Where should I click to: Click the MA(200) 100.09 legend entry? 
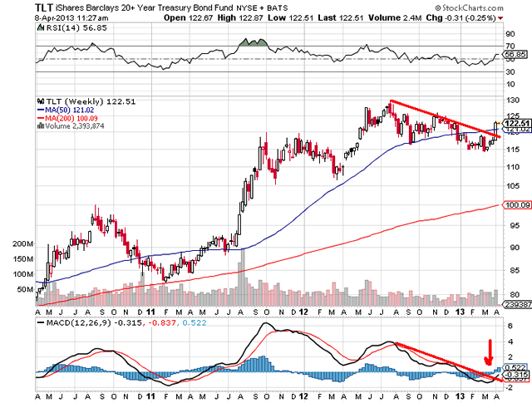click(71, 118)
